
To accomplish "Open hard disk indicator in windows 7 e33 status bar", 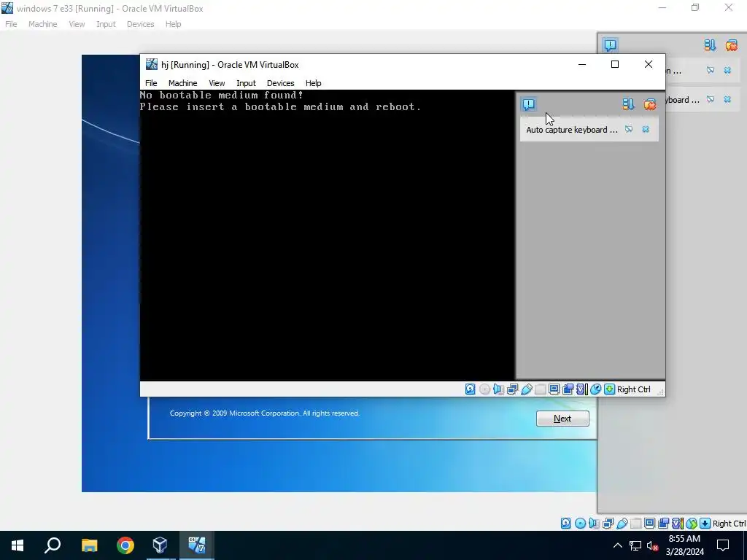I will (565, 524).
